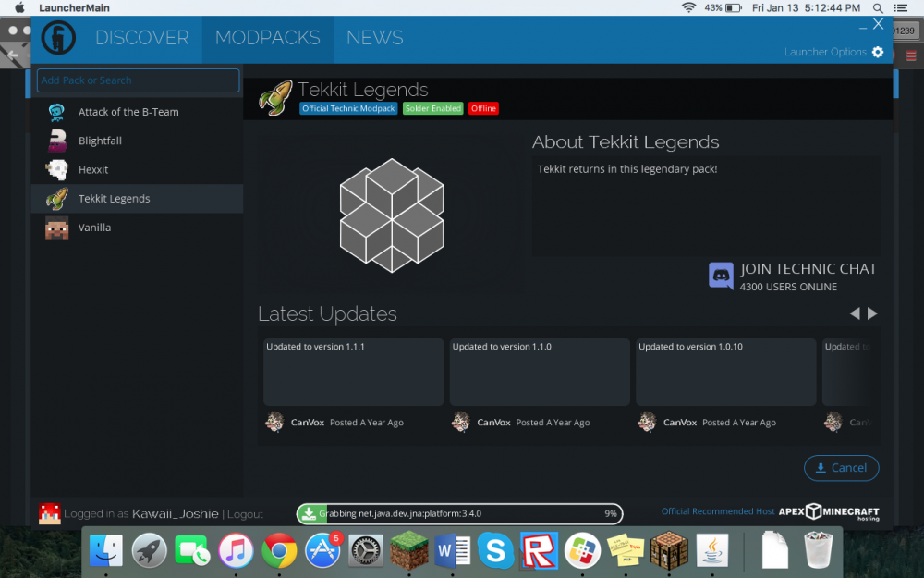Focus the Add Pack or Search field
This screenshot has width=924, height=578.
138,80
